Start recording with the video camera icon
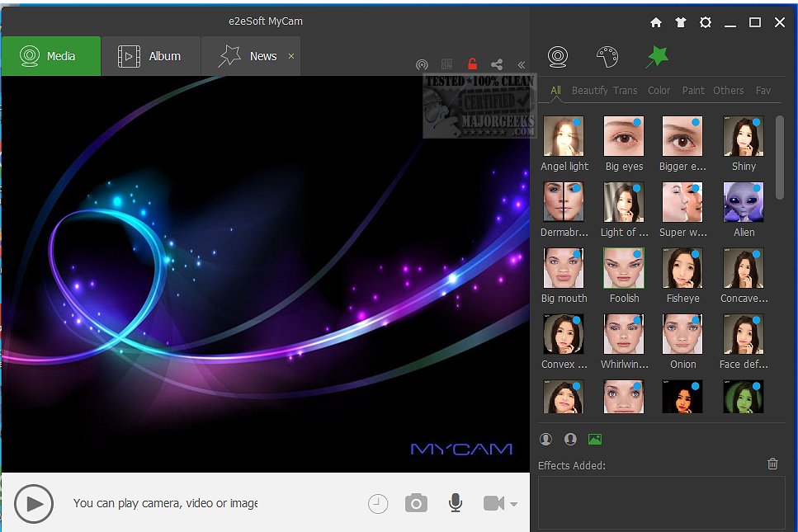The image size is (798, 532). 493,503
